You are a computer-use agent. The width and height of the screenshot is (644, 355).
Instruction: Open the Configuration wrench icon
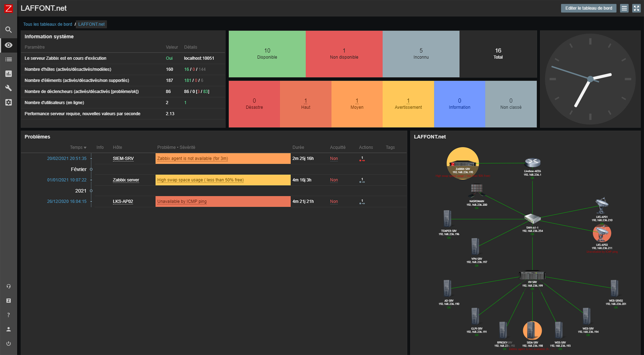pos(9,88)
